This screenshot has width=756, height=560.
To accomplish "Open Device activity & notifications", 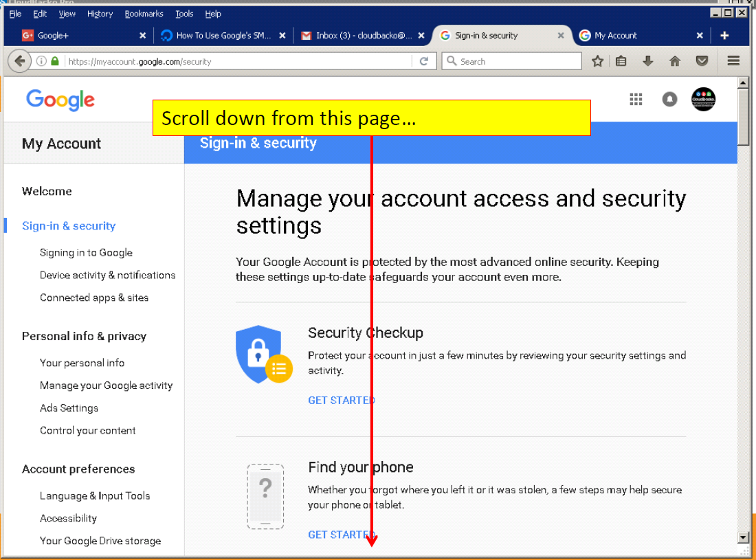I will tap(107, 275).
